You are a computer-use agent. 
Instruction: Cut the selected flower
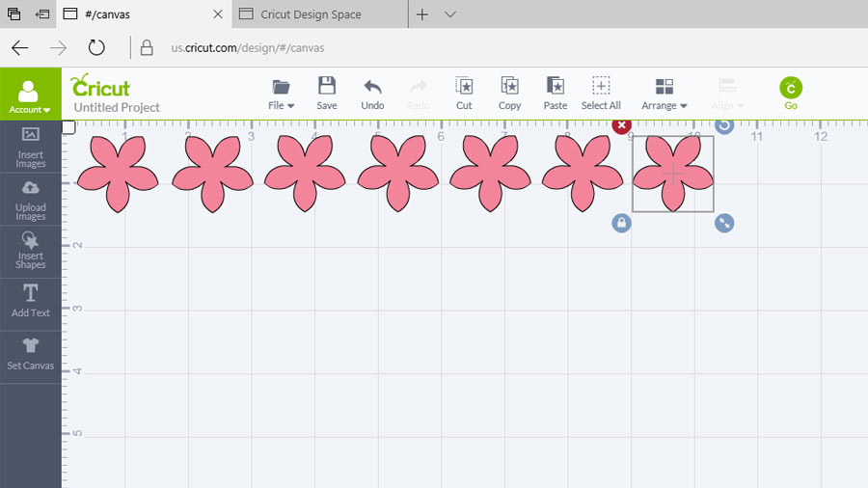[464, 93]
